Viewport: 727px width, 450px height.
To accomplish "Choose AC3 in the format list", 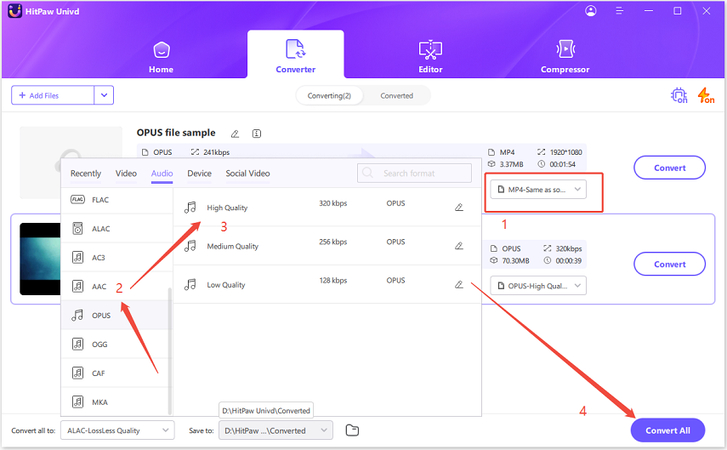I will [x=116, y=257].
